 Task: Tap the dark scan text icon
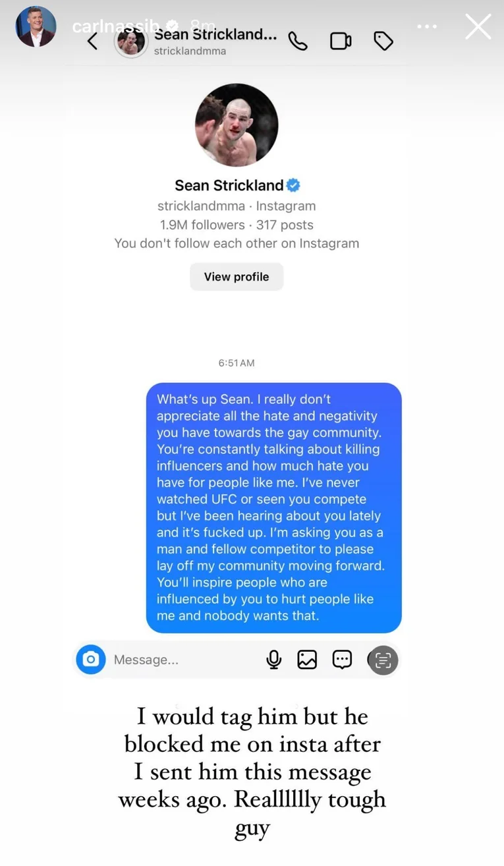[x=383, y=660]
